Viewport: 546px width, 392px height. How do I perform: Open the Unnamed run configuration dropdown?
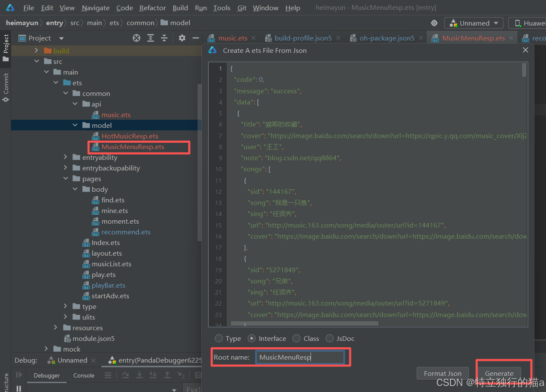(473, 23)
